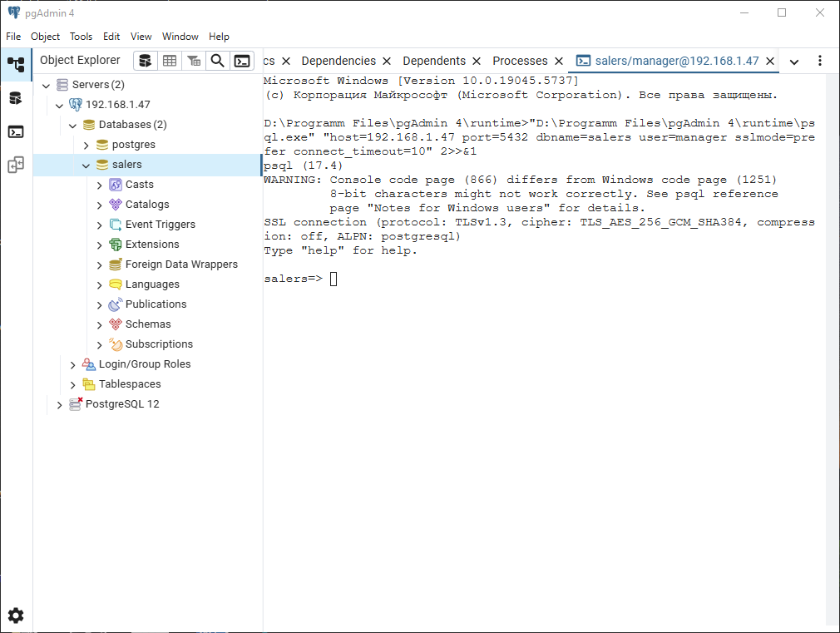Viewport: 840px width, 633px height.
Task: Open the Window menu
Action: click(180, 37)
